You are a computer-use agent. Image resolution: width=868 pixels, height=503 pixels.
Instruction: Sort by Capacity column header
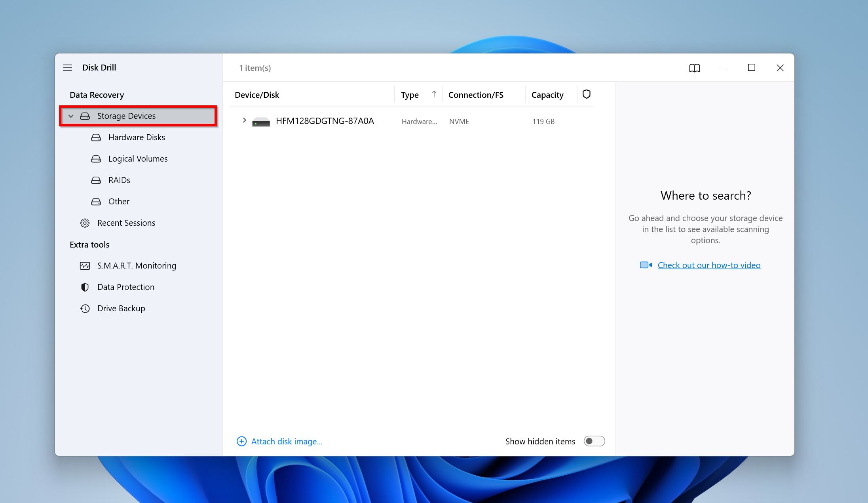pyautogui.click(x=547, y=95)
